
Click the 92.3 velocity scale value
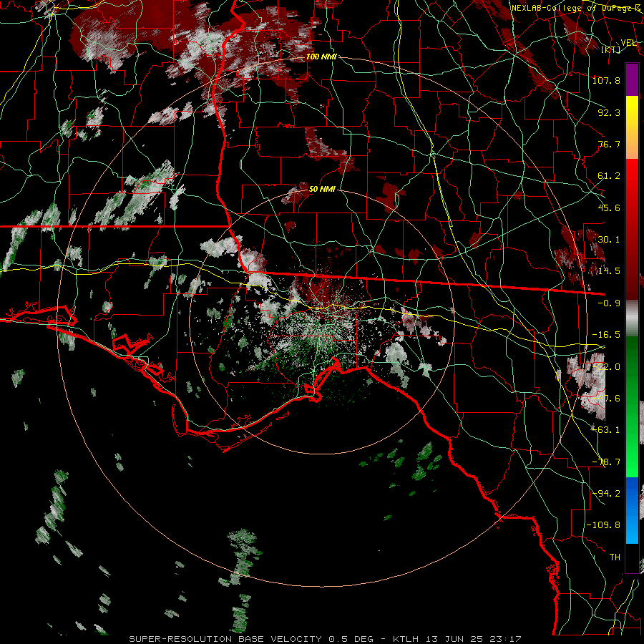[x=609, y=112]
